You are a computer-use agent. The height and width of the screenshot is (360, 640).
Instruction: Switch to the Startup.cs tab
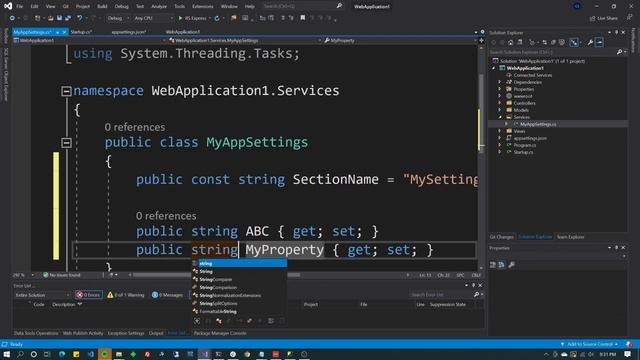(81, 32)
